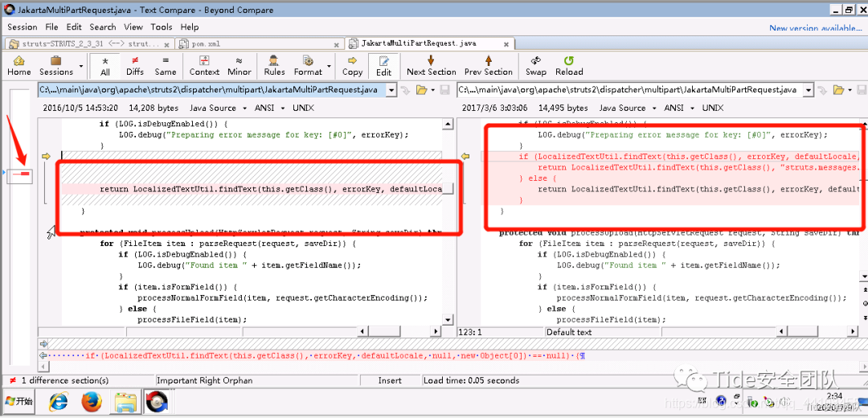Click the Copy to other side button

pyautogui.click(x=352, y=65)
